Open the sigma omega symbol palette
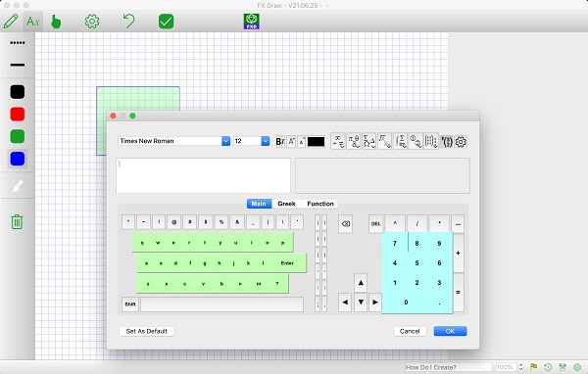 pyautogui.click(x=369, y=141)
